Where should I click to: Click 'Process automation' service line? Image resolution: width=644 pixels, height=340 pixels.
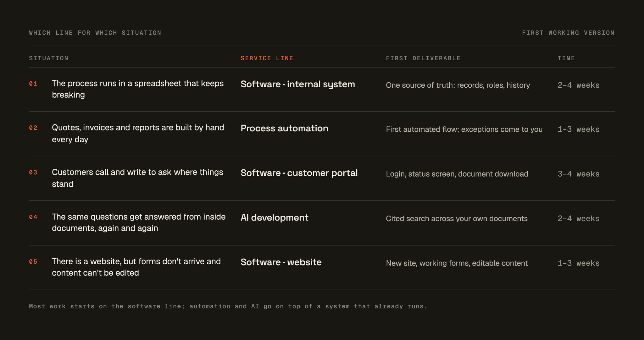284,128
